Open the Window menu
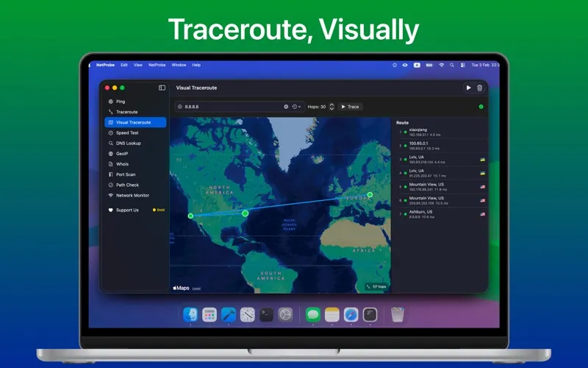The width and height of the screenshot is (588, 368). 179,65
